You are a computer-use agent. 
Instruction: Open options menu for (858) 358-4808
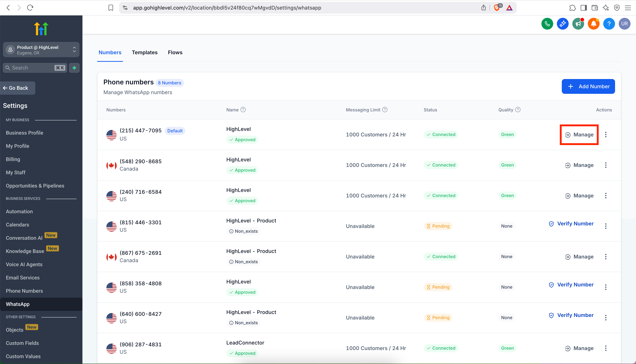click(606, 287)
